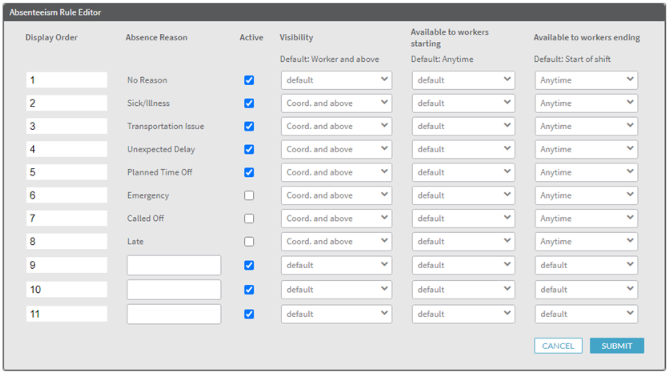Open starting availability dropdown for Unexpected Delay
Image resolution: width=669 pixels, height=373 pixels.
[x=463, y=149]
